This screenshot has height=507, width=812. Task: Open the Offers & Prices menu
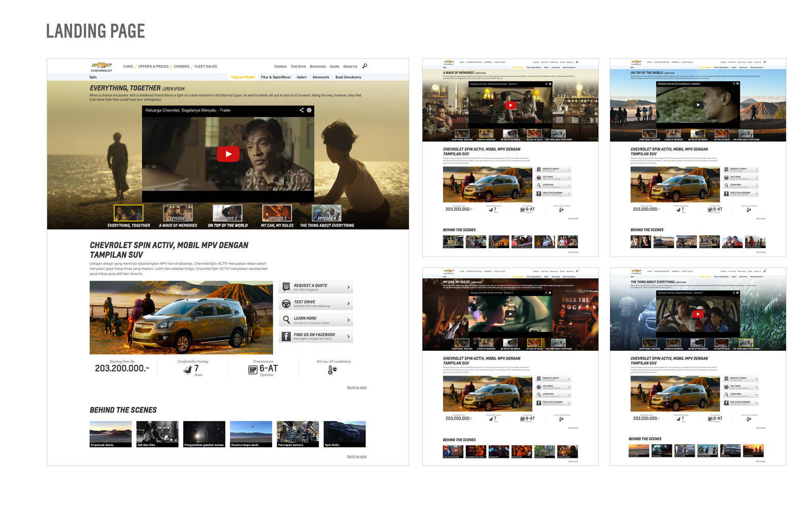click(153, 66)
